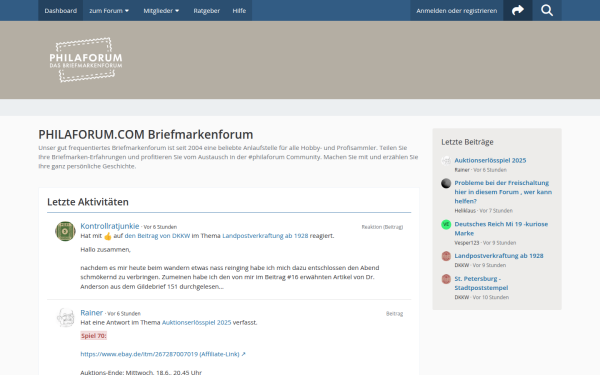The width and height of the screenshot is (600, 375).
Task: Click the Spiel 70: highlighted text
Action: [x=94, y=336]
